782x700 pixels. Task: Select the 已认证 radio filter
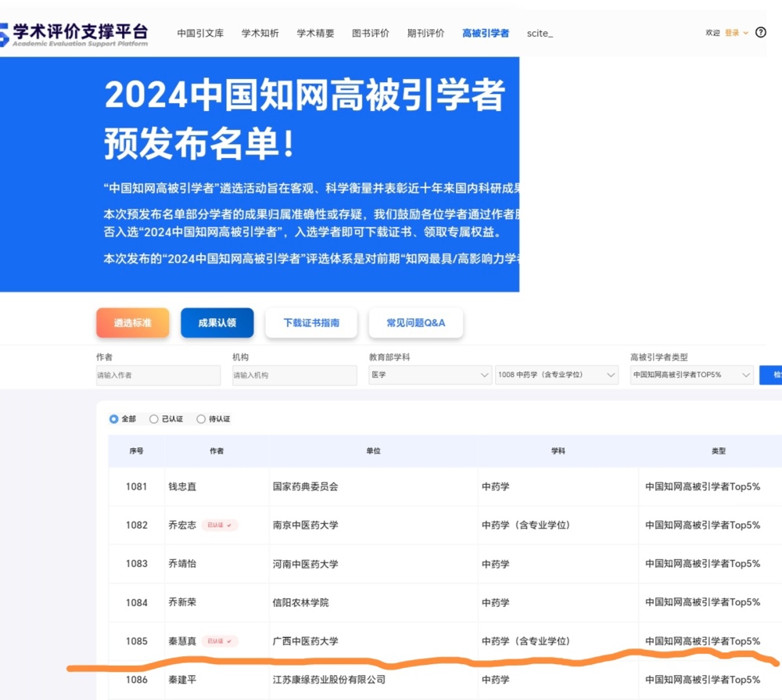(x=154, y=419)
